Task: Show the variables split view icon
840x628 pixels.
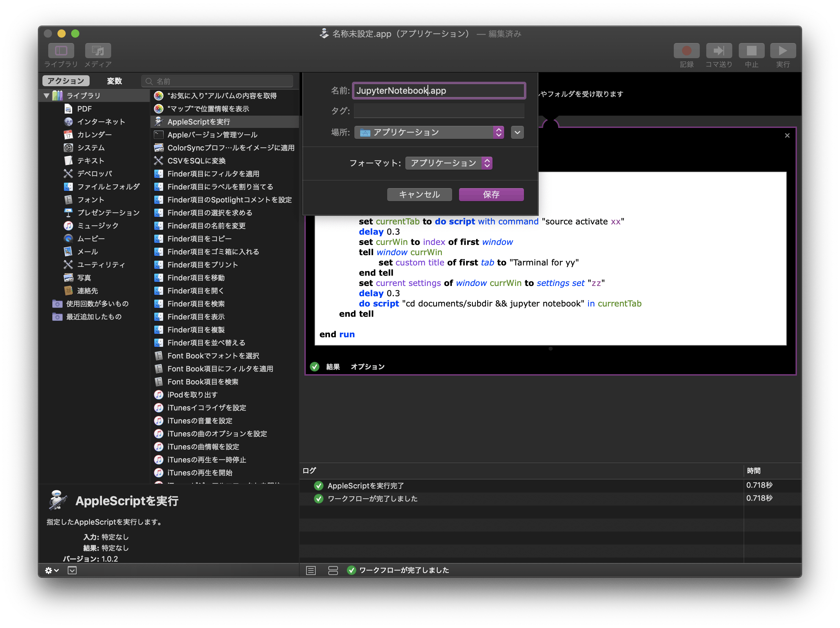Action: 333,570
